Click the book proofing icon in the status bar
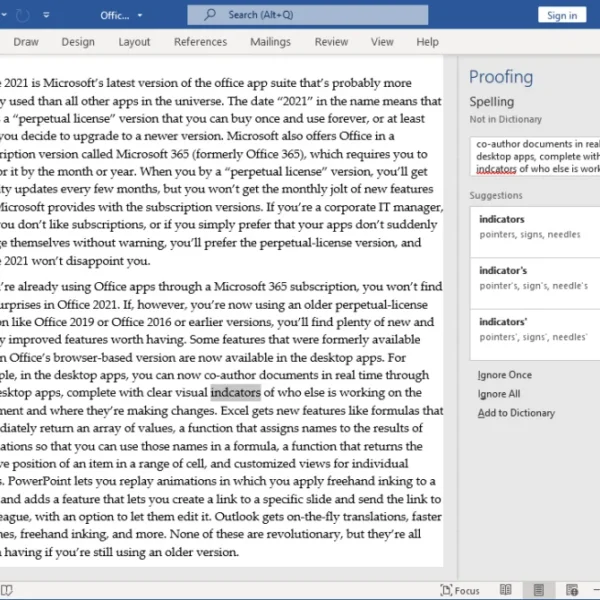Screen dimensions: 600x600 [x=7, y=590]
